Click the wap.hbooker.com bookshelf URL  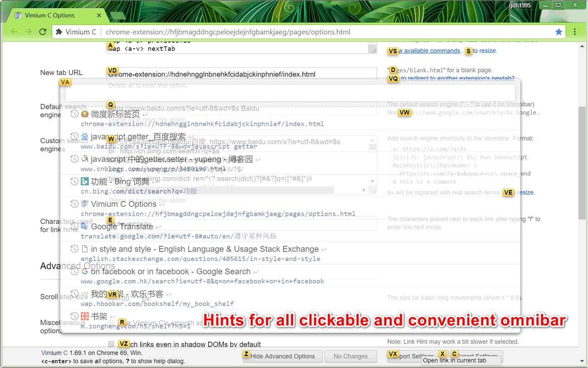(x=157, y=304)
